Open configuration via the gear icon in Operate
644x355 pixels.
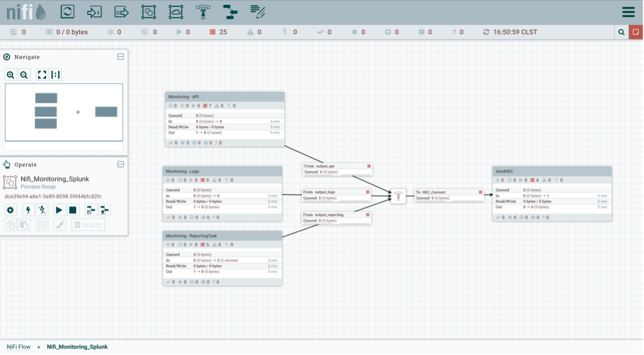pyautogui.click(x=10, y=210)
